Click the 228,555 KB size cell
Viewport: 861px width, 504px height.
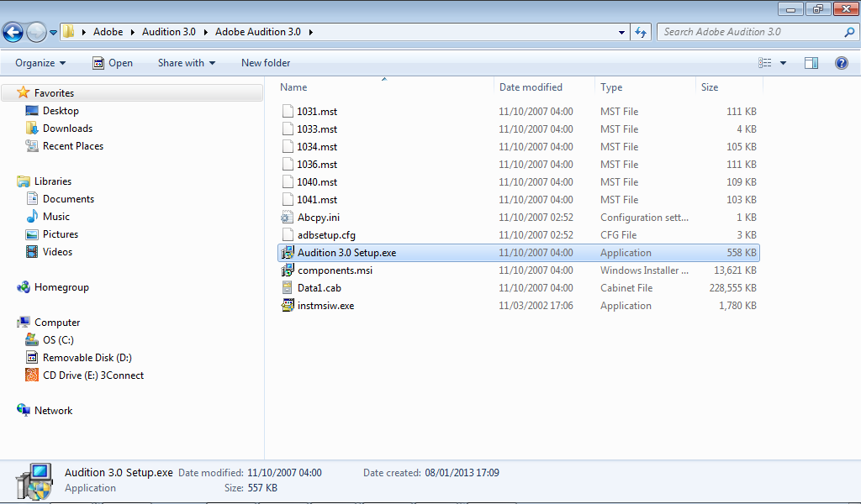pyautogui.click(x=732, y=288)
